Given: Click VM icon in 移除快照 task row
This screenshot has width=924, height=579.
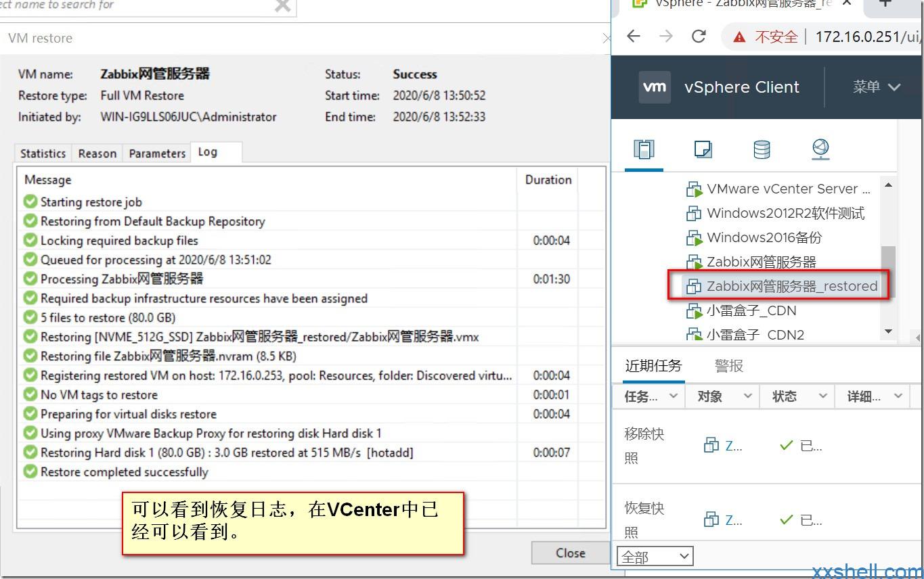Looking at the screenshot, I should coord(711,445).
